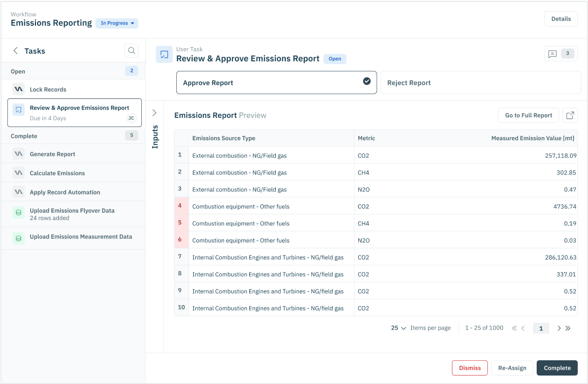Go to first page of results
The height and width of the screenshot is (384, 588).
click(x=514, y=328)
